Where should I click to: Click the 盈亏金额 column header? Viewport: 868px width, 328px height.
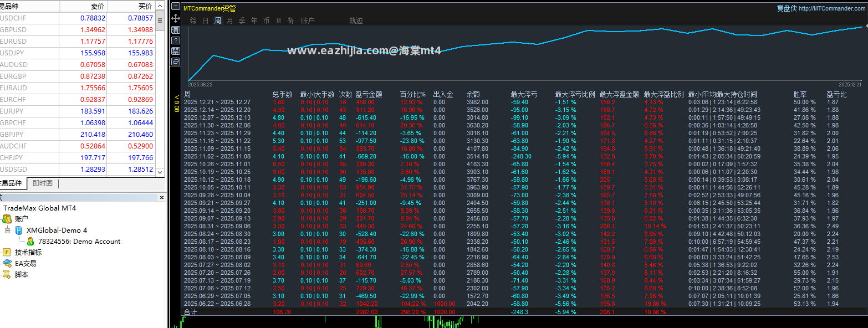(x=369, y=94)
